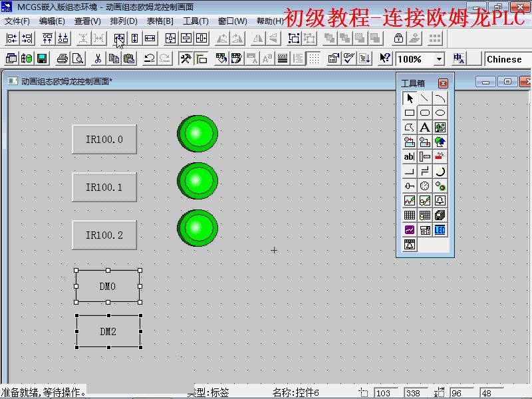Lock the selected object using the padlock icon
Viewport: 532px width, 399px height.
point(398,39)
